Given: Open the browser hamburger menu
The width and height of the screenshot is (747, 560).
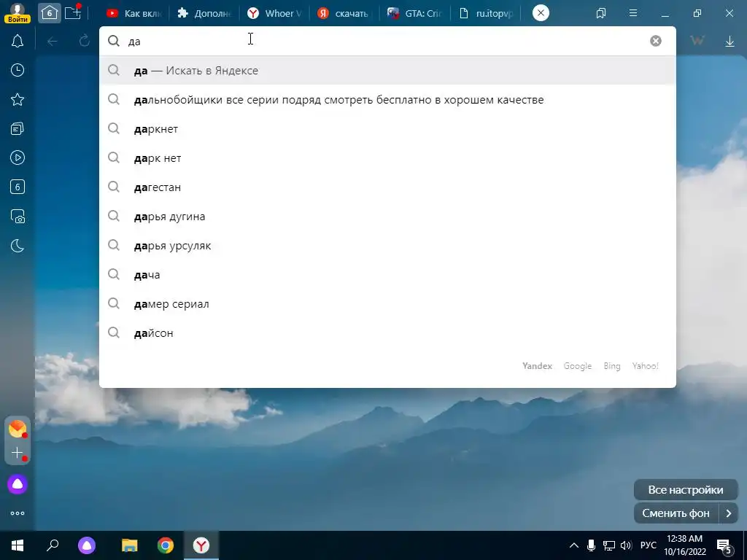Looking at the screenshot, I should click(633, 13).
